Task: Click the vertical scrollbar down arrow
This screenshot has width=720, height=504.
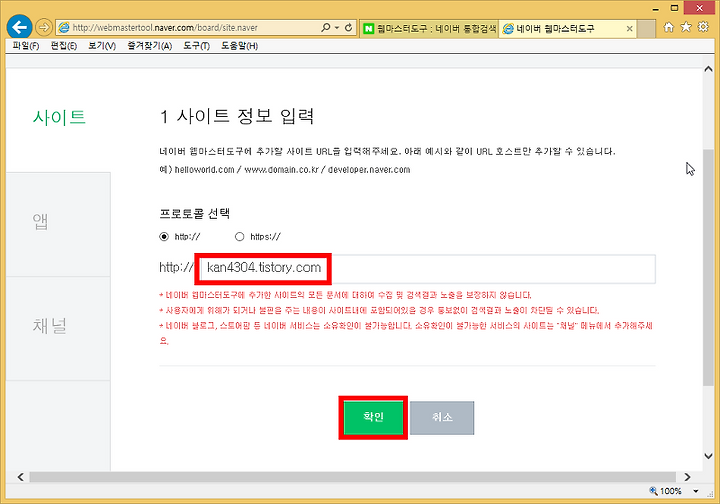Action: [708, 456]
